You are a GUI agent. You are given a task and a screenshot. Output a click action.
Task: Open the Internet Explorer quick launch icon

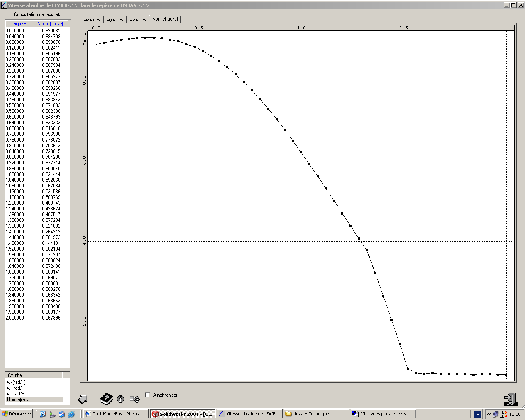[71, 414]
